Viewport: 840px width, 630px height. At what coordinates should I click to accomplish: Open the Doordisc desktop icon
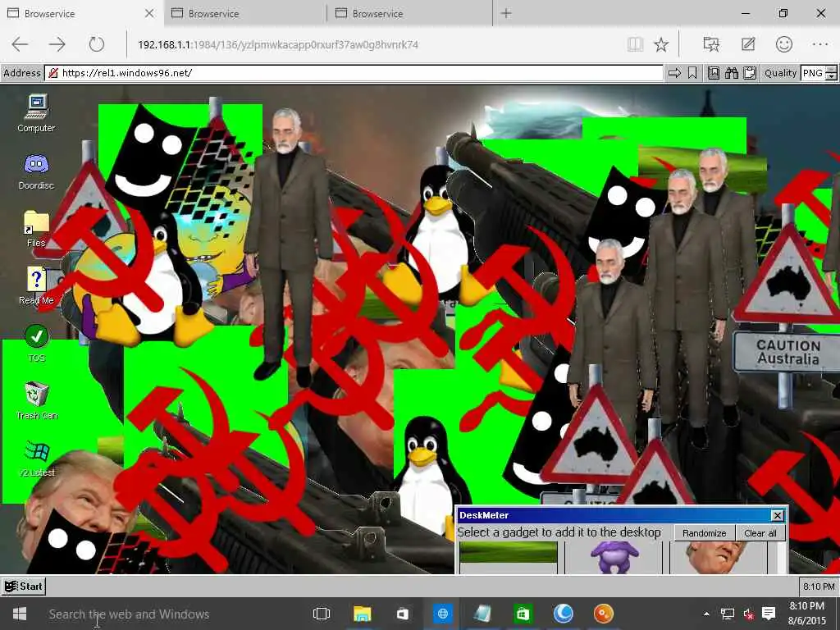tap(36, 171)
